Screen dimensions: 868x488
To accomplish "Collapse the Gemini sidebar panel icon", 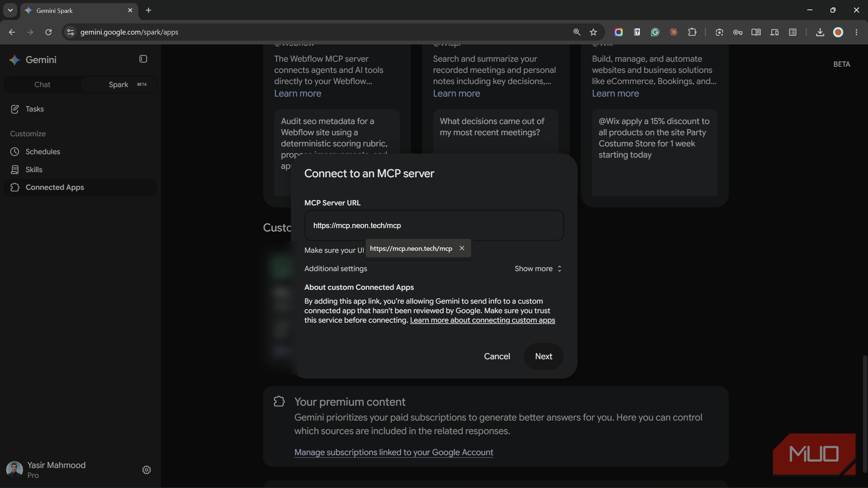I will 143,59.
